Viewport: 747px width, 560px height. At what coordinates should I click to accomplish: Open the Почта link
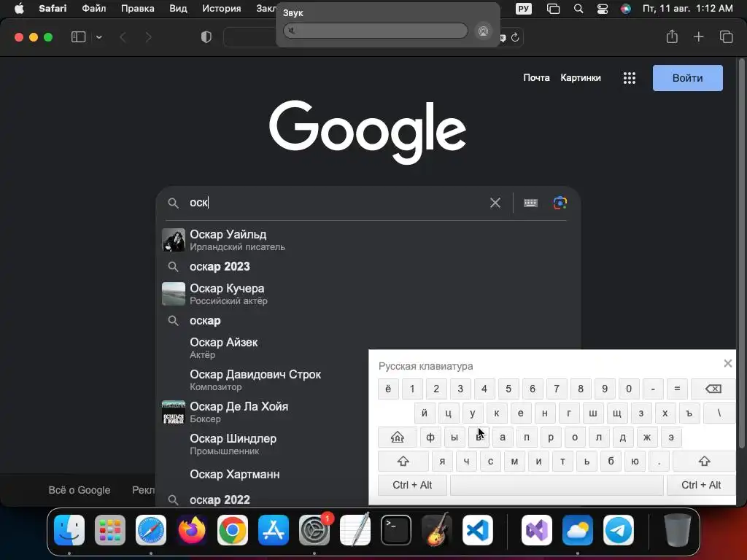[536, 77]
